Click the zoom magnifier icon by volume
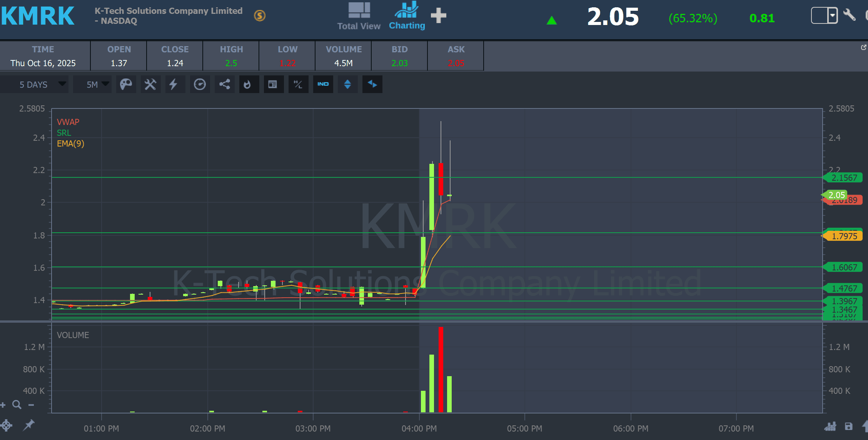Image resolution: width=868 pixels, height=440 pixels. 17,405
